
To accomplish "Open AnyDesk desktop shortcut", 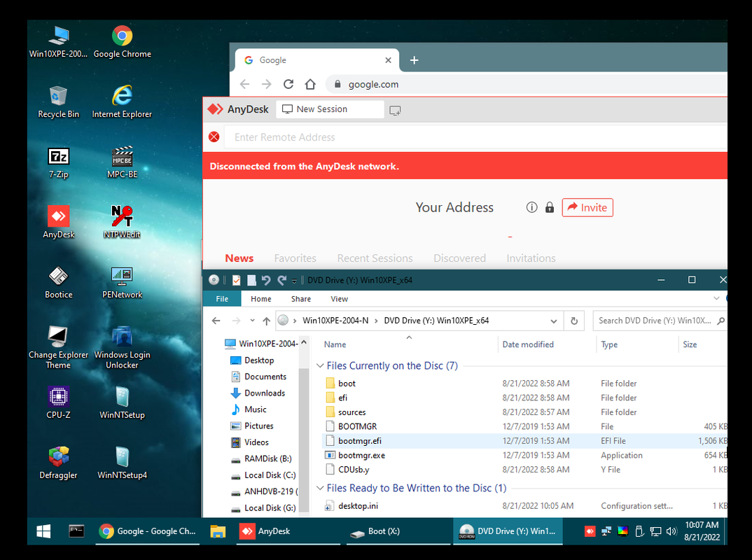I will [59, 223].
